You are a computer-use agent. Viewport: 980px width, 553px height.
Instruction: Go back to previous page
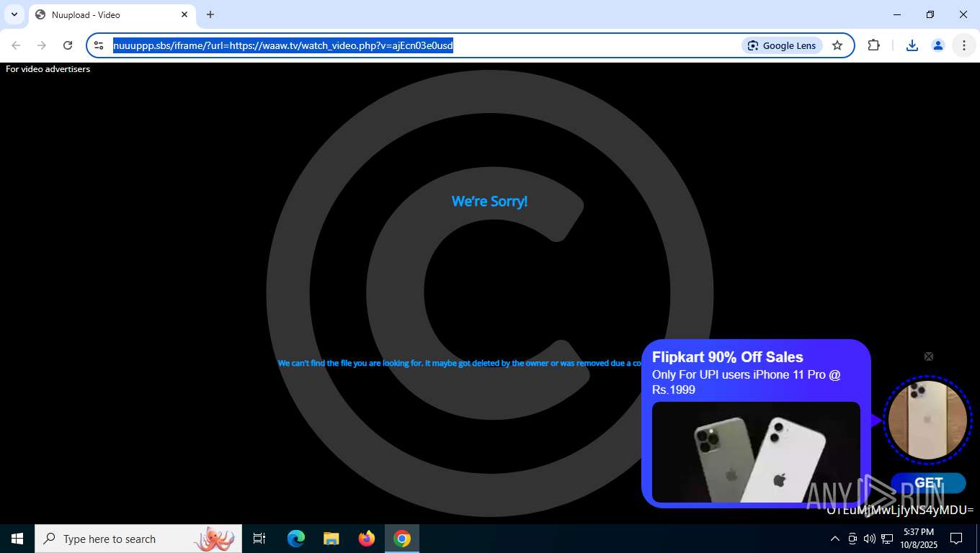pyautogui.click(x=16, y=45)
